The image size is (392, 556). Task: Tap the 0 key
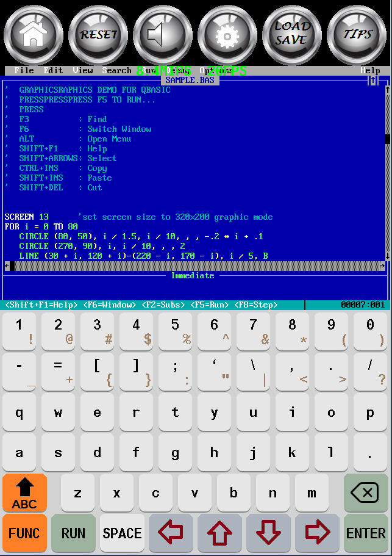pyautogui.click(x=370, y=331)
